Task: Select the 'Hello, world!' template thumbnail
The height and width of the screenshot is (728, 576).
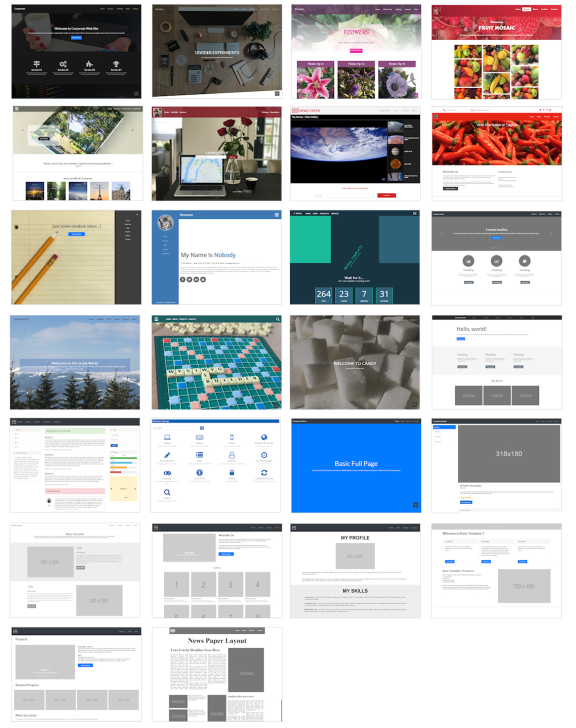Action: pos(497,362)
